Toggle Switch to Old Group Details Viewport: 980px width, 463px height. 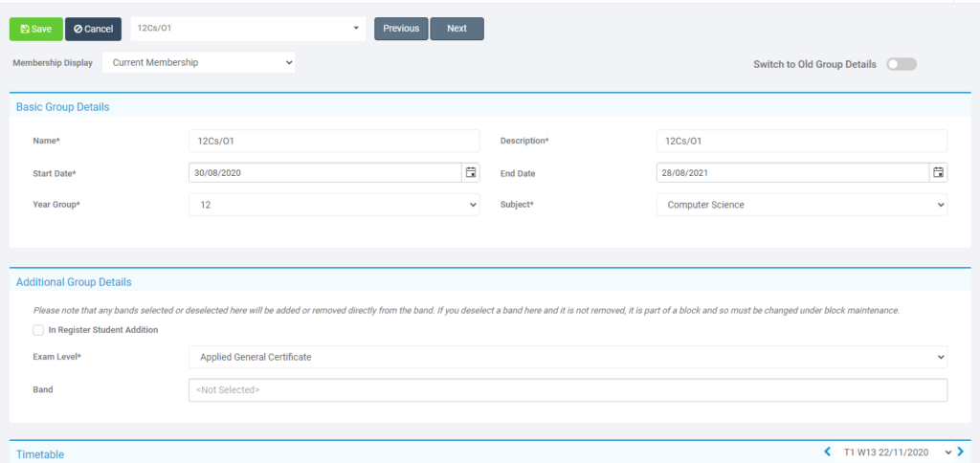pyautogui.click(x=902, y=64)
